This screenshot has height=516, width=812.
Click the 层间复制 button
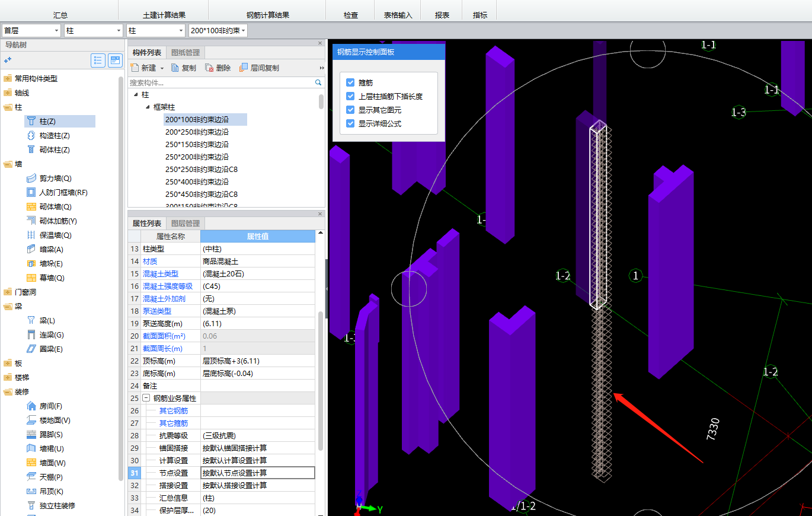click(x=259, y=68)
